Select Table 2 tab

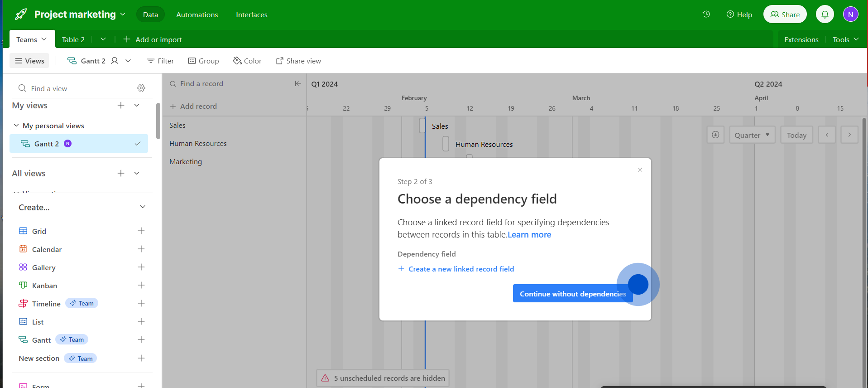coord(73,39)
